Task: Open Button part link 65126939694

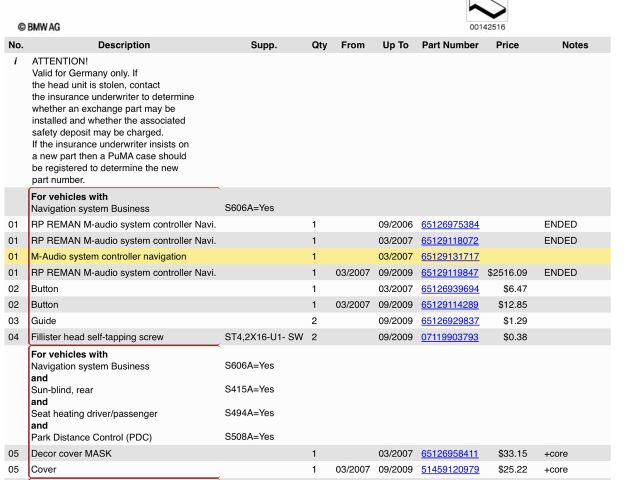Action: click(x=450, y=289)
